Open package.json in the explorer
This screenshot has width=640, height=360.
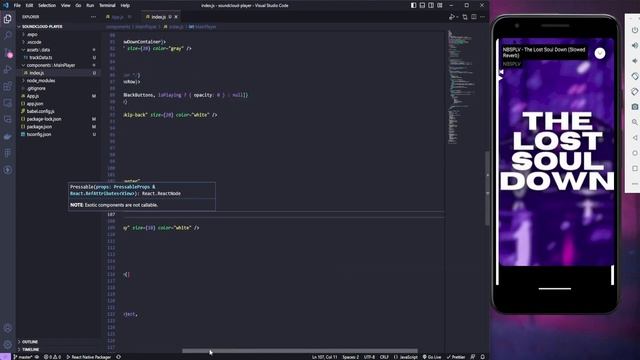tap(39, 127)
